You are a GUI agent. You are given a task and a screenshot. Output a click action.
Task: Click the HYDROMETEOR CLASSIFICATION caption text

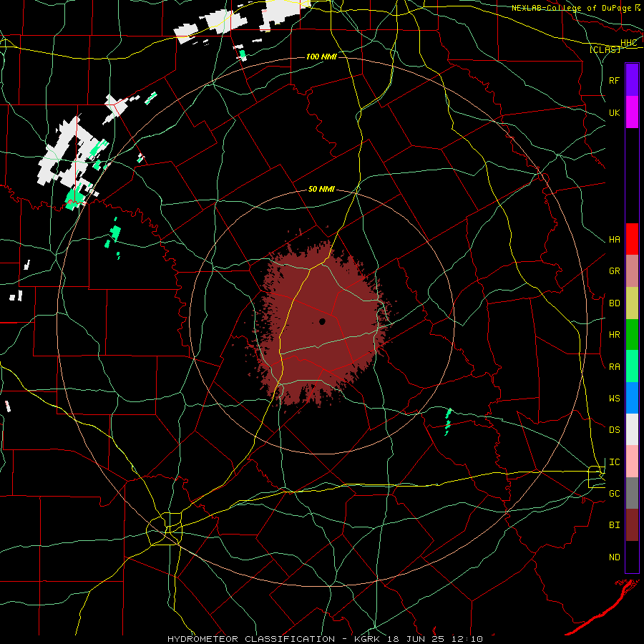click(x=251, y=639)
